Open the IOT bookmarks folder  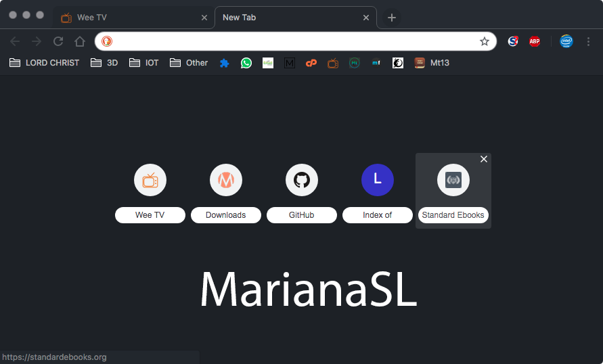[144, 63]
